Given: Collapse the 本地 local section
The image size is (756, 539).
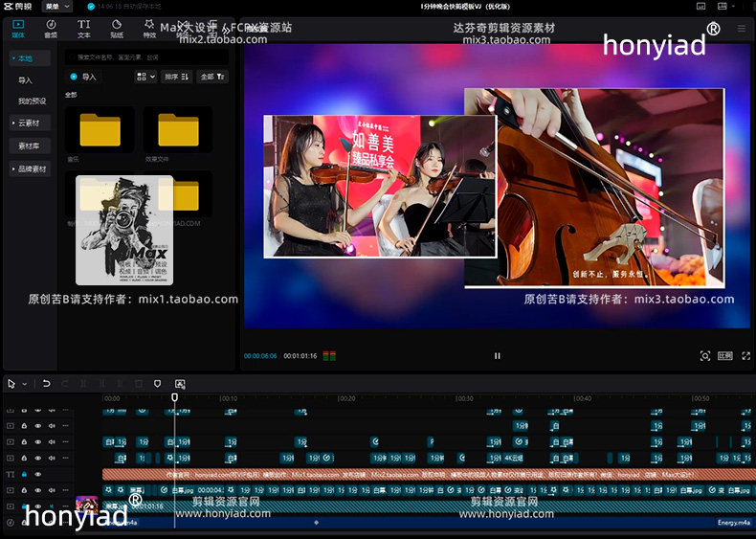Looking at the screenshot, I should [x=30, y=58].
